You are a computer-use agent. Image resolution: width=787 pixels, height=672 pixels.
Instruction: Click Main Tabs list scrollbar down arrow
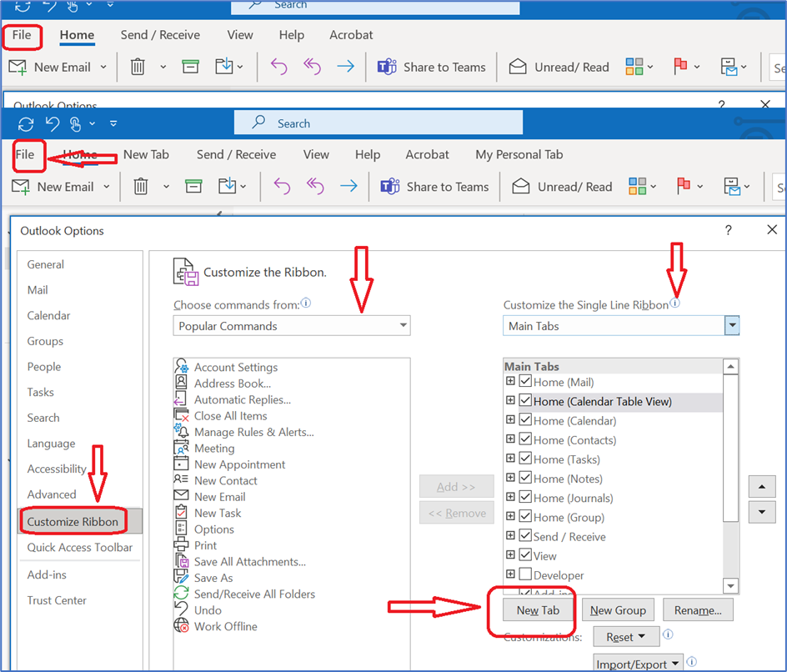731,585
